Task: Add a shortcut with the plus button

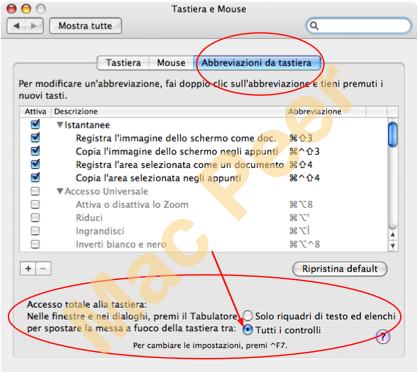Action: coord(28,268)
